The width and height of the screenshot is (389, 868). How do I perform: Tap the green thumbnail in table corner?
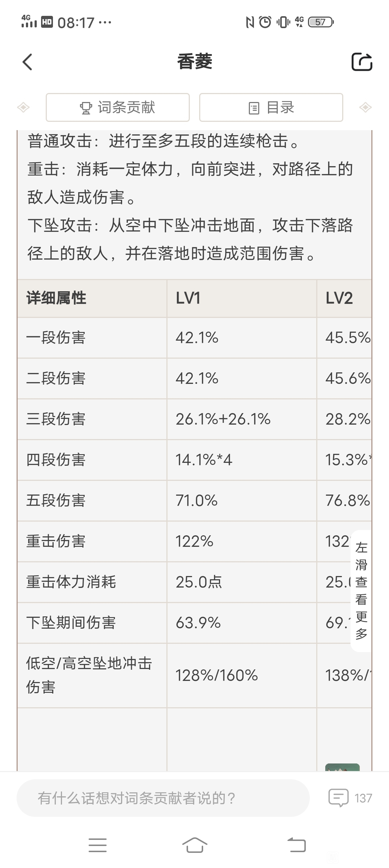coord(342,767)
